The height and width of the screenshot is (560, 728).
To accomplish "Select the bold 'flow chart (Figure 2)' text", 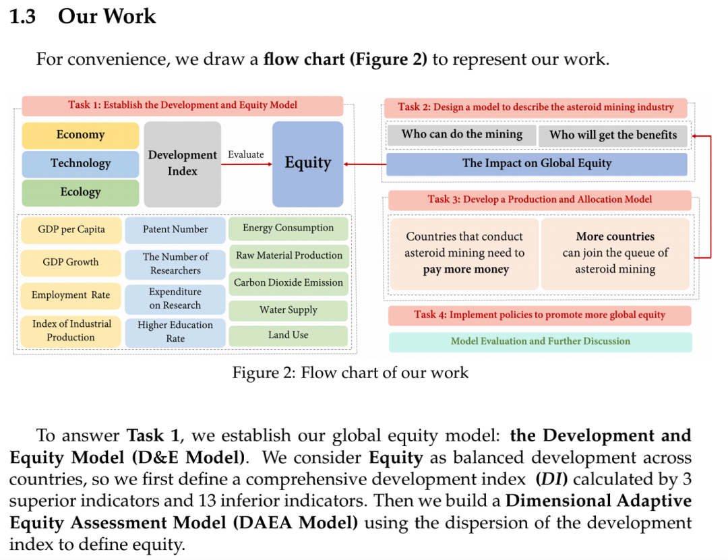I will 345,59.
